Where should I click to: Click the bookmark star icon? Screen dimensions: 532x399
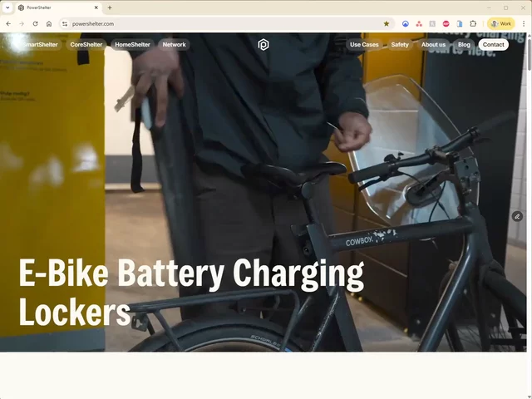pyautogui.click(x=386, y=24)
